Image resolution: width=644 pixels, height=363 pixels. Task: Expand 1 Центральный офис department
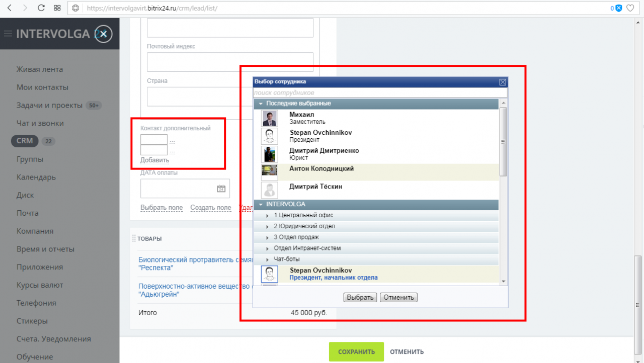tap(268, 215)
